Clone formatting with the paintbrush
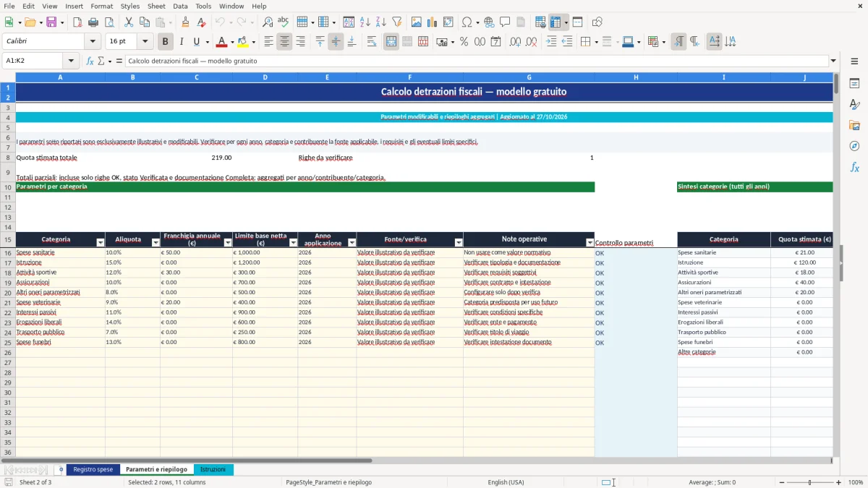Screen dimensions: 868x488 click(x=186, y=22)
